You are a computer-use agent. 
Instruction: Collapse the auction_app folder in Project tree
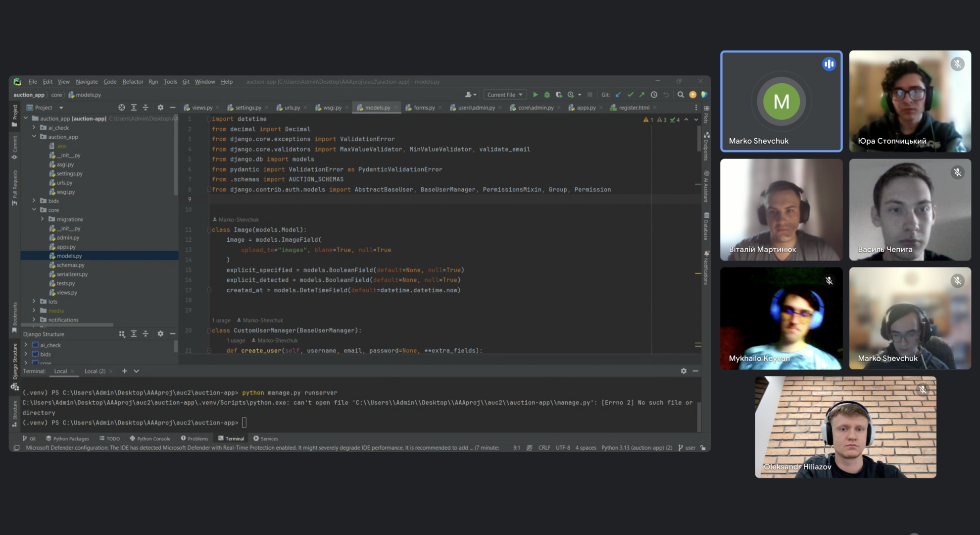34,137
